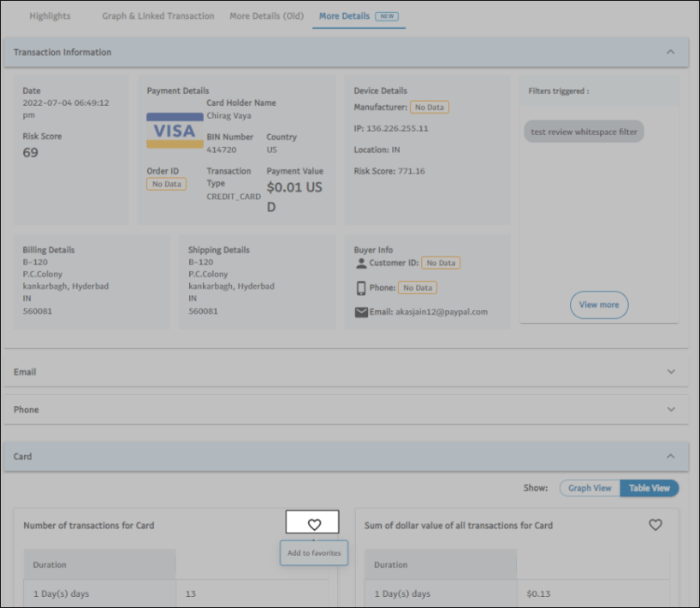Click the View more button
The width and height of the screenshot is (700, 608).
[599, 305]
